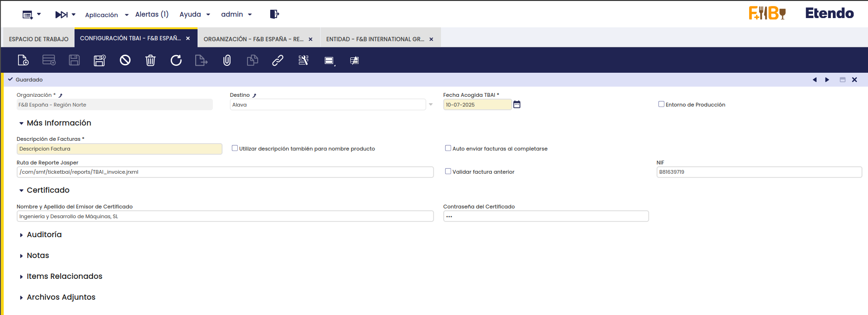Screen dimensions: 868x315
Task: Switch to the Organización - F&B España tab
Action: tap(254, 39)
